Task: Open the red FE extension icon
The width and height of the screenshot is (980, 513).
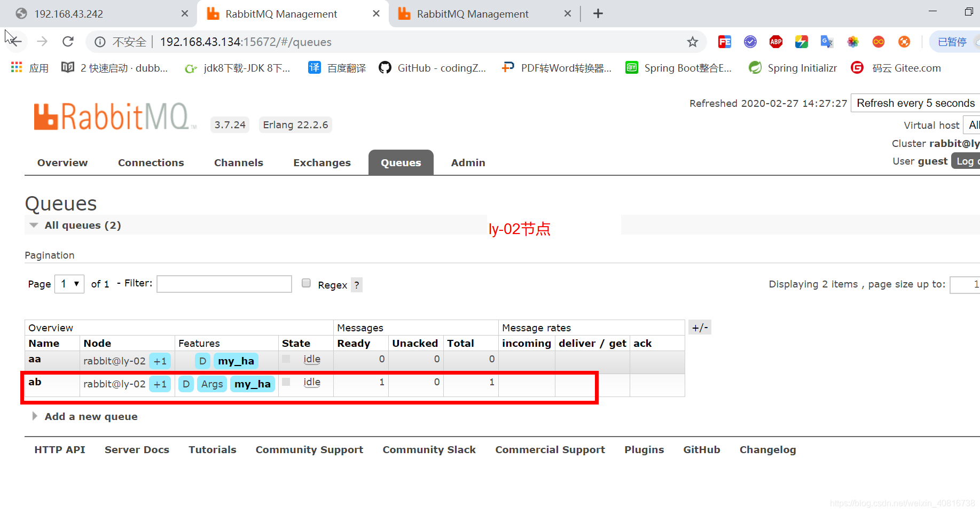Action: [725, 42]
